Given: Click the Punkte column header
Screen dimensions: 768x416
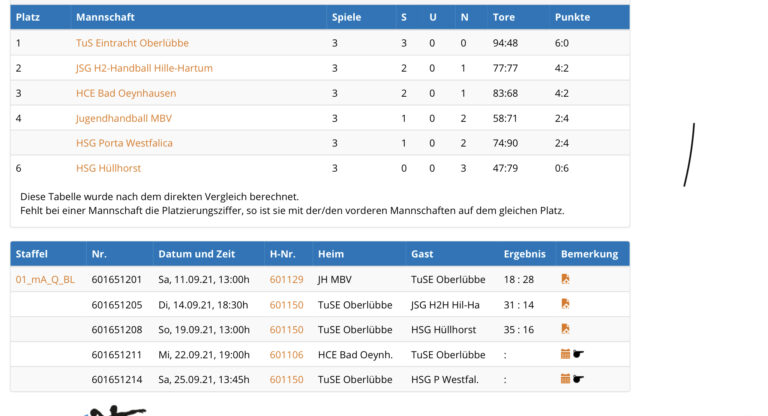Looking at the screenshot, I should pos(572,17).
